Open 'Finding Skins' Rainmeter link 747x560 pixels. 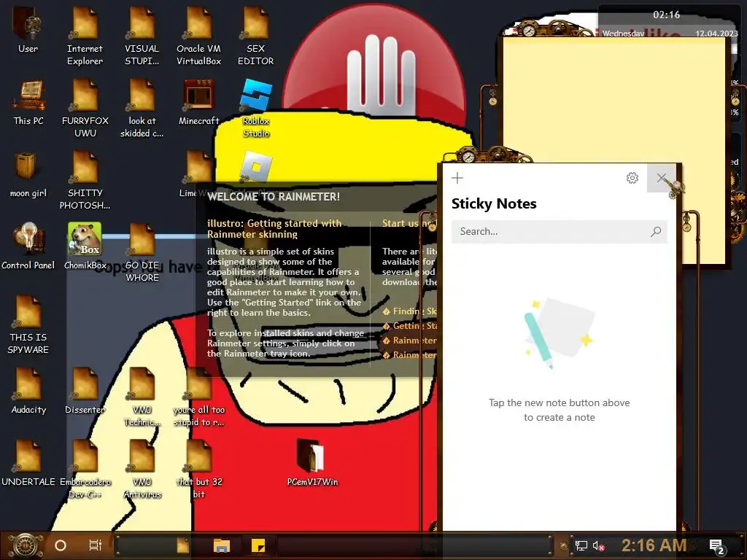point(410,311)
